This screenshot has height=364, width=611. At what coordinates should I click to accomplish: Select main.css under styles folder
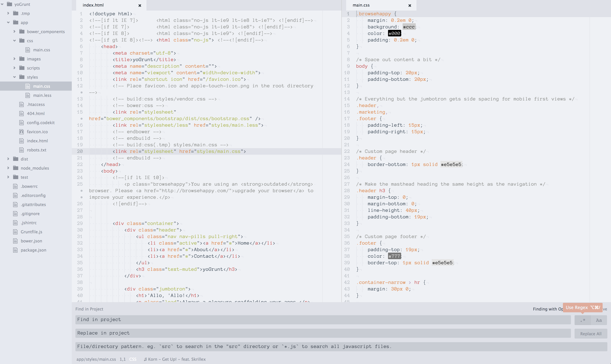tap(36, 86)
